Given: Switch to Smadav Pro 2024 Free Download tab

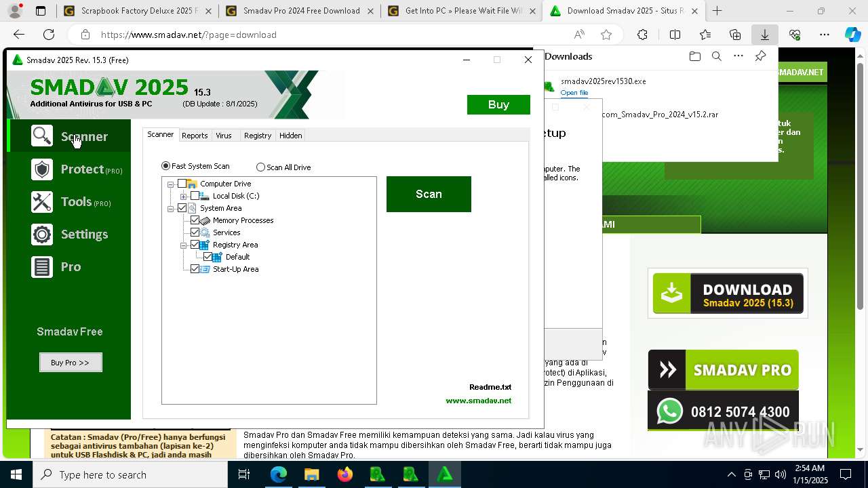Looking at the screenshot, I should coord(298,11).
